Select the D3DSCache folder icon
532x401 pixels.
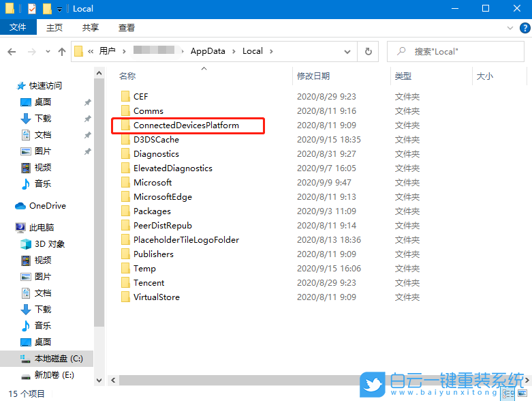click(x=125, y=140)
